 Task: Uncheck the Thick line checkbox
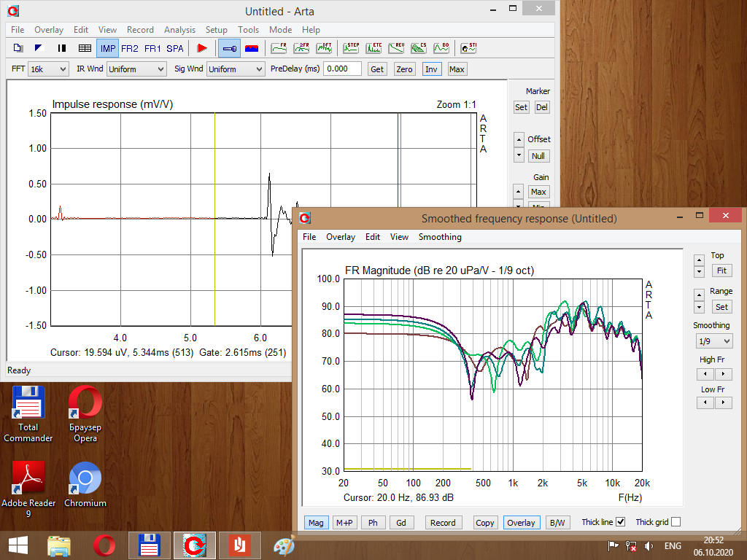click(620, 522)
